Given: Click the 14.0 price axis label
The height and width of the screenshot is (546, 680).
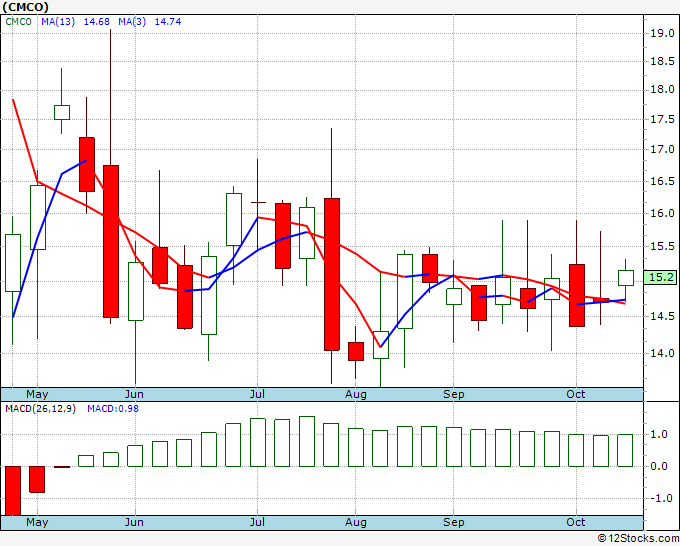Looking at the screenshot, I should click(662, 353).
